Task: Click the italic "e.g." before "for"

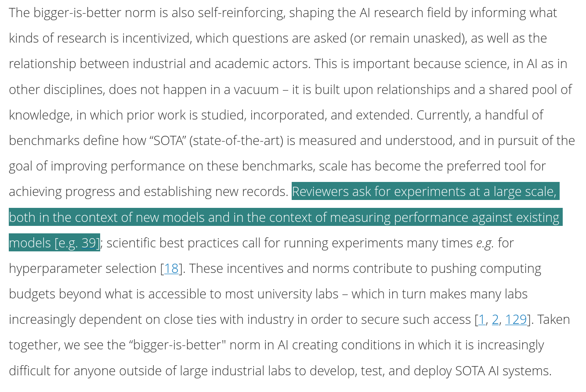Action: click(485, 243)
